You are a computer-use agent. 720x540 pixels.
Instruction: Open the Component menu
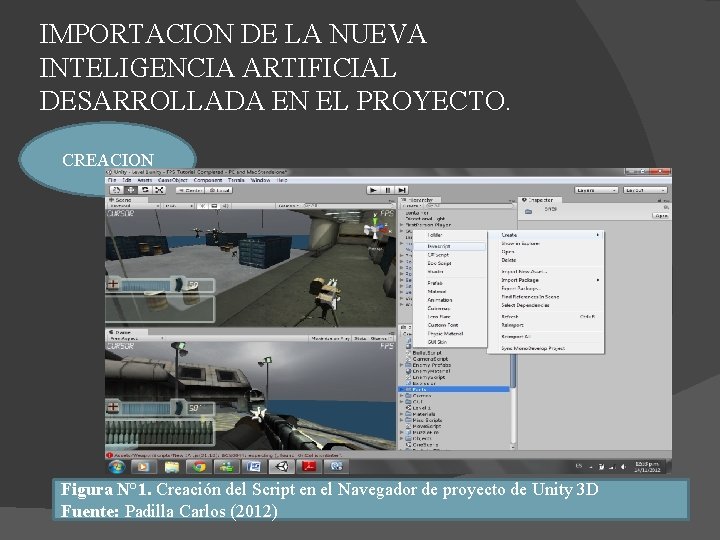point(208,180)
